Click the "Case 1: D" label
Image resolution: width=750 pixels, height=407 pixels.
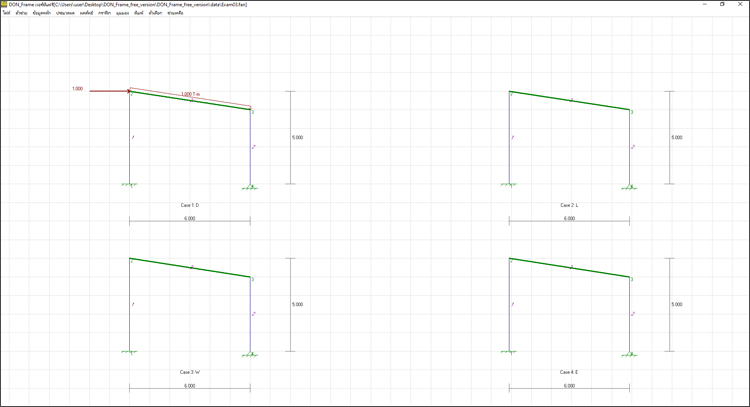pos(189,205)
